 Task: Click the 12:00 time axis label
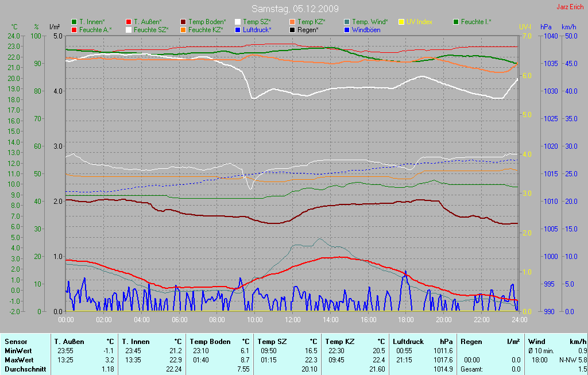[293, 320]
